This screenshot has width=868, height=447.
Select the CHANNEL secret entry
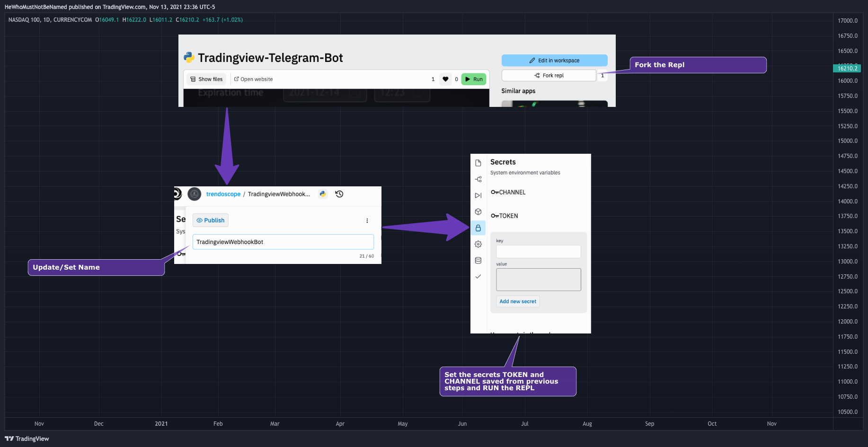click(508, 192)
